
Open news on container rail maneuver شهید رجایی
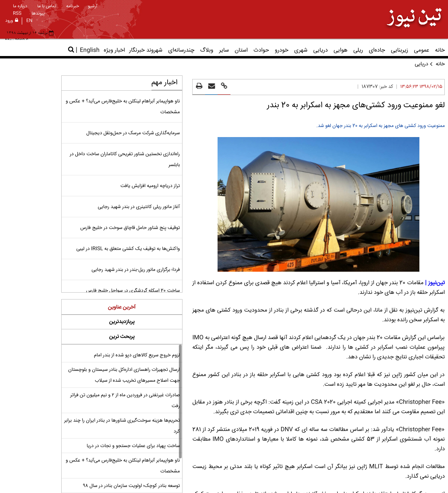pyautogui.click(x=139, y=207)
